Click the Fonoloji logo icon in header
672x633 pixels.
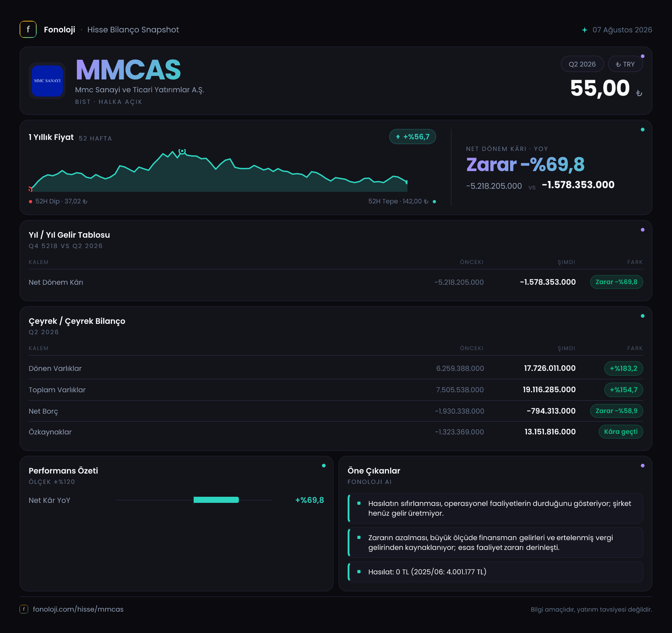[28, 29]
